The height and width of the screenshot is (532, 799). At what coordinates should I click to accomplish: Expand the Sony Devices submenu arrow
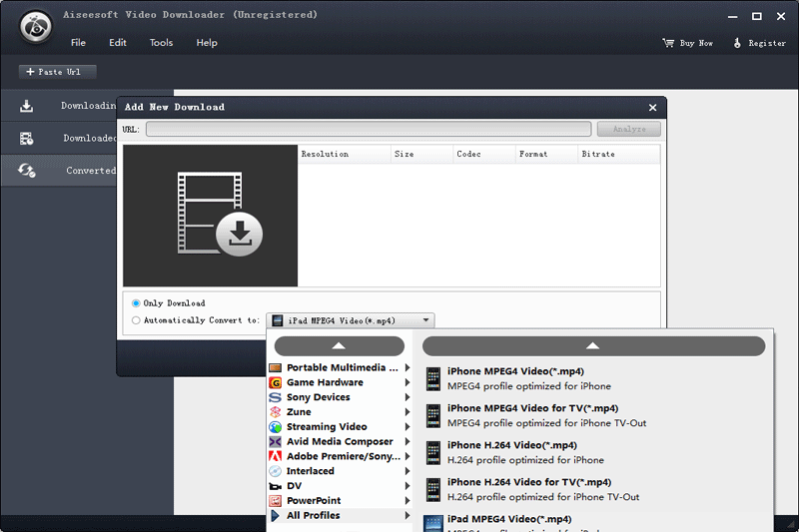(x=407, y=397)
